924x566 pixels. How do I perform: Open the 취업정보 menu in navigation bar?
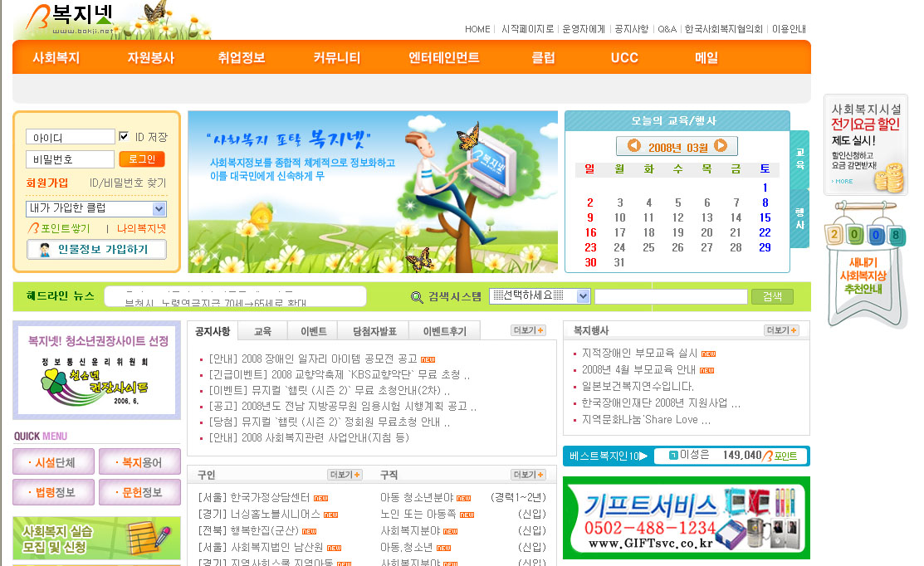click(x=242, y=58)
